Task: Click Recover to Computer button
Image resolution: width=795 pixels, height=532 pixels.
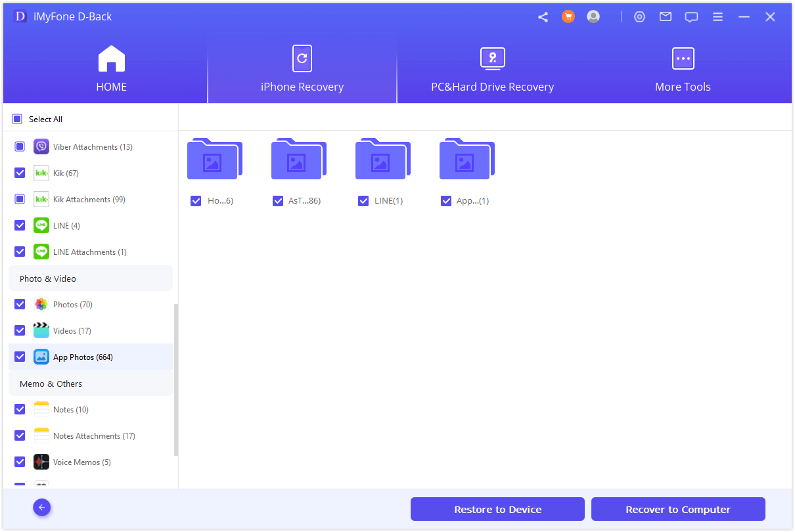Action: (678, 509)
